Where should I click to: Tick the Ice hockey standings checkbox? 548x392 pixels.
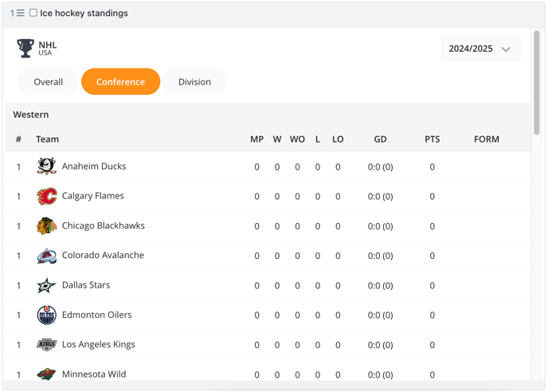pos(33,13)
